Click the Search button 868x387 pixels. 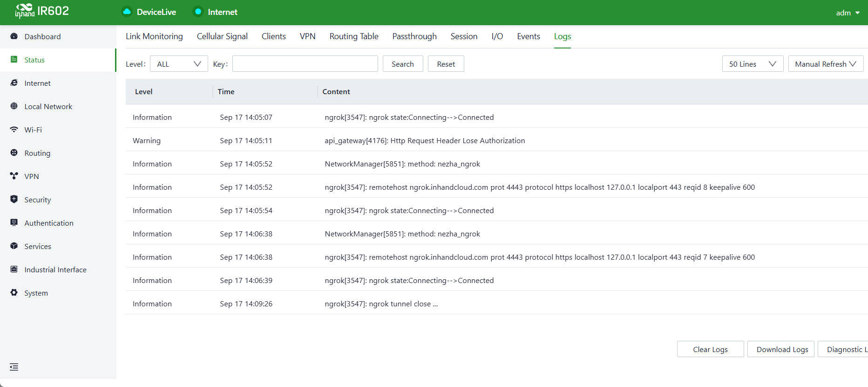(x=403, y=64)
